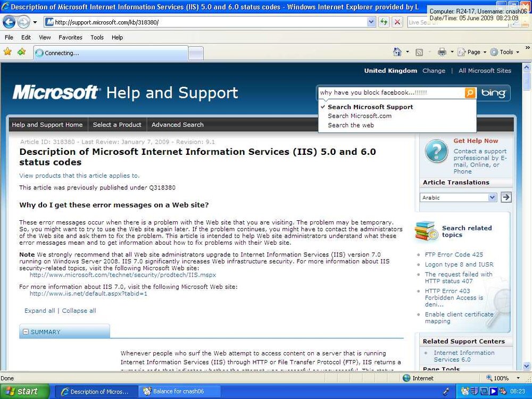This screenshot has width=532, height=399.
Task: Open the Arabic translations dropdown
Action: [x=459, y=197]
